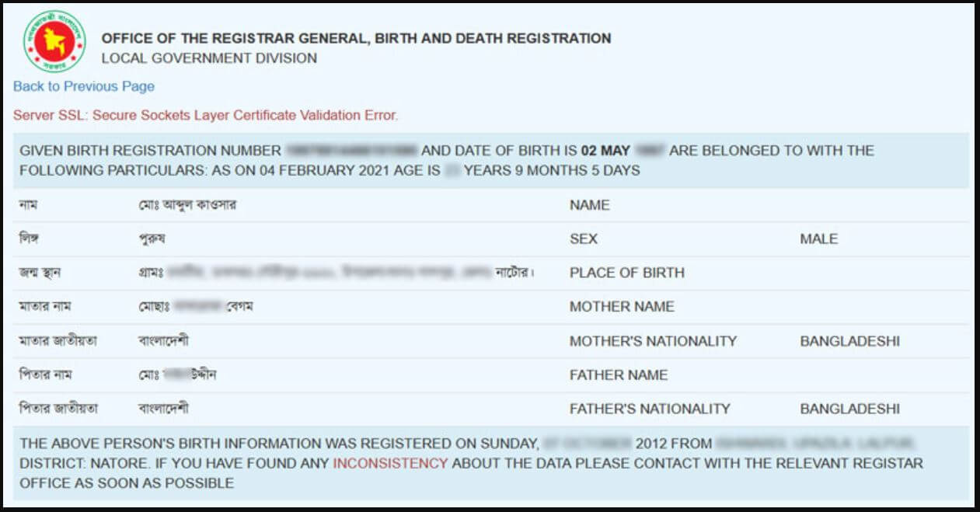Click the Local Government Division subtitle
The image size is (980, 512).
(209, 58)
